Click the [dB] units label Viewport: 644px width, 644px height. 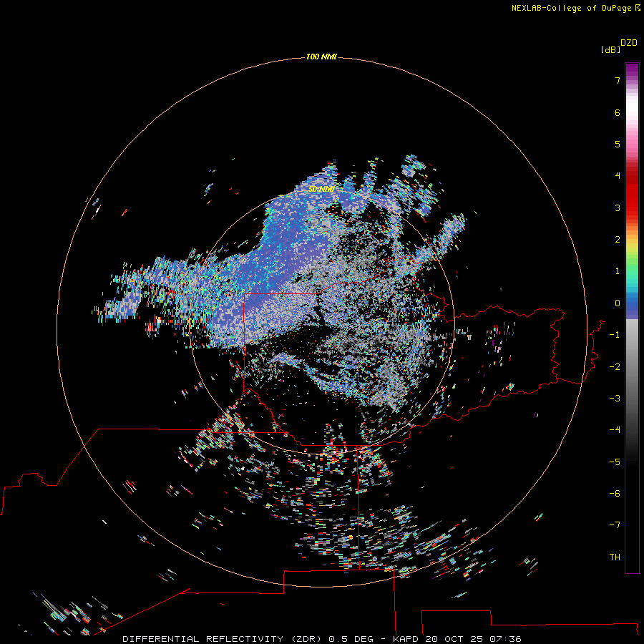click(x=610, y=50)
